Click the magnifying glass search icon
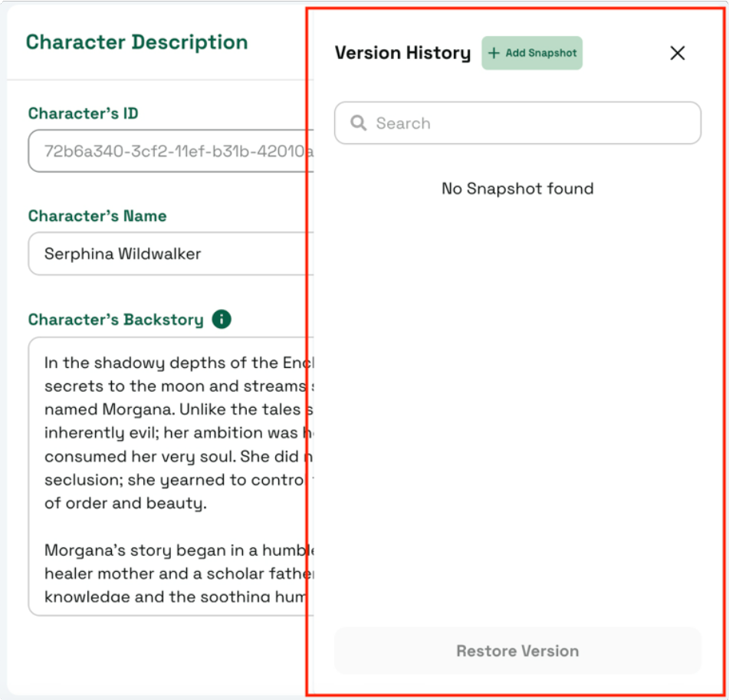This screenshot has height=700, width=729. click(x=358, y=123)
